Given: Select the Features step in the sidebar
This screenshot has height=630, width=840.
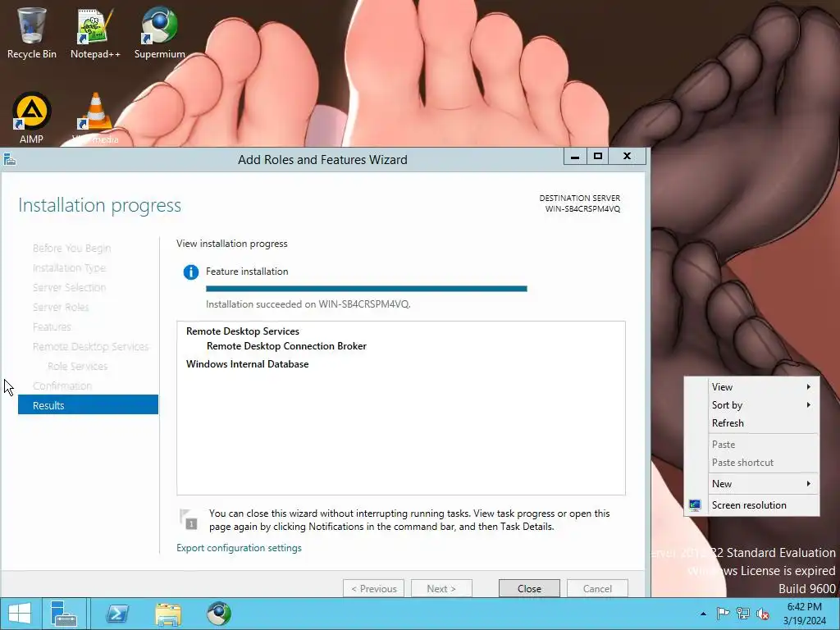Looking at the screenshot, I should 52,326.
